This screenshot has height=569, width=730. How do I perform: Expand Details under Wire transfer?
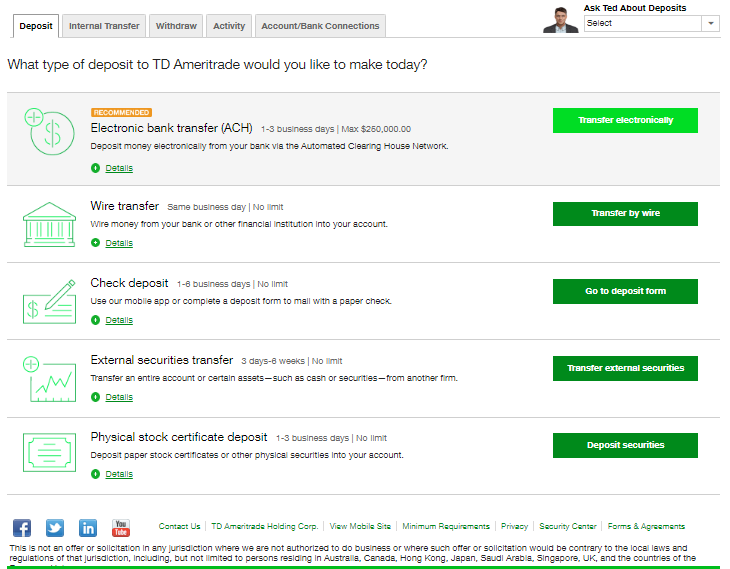pos(118,243)
